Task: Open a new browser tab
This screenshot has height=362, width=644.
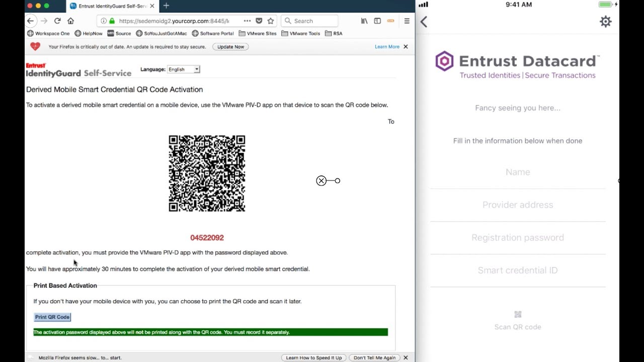Action: (166, 6)
